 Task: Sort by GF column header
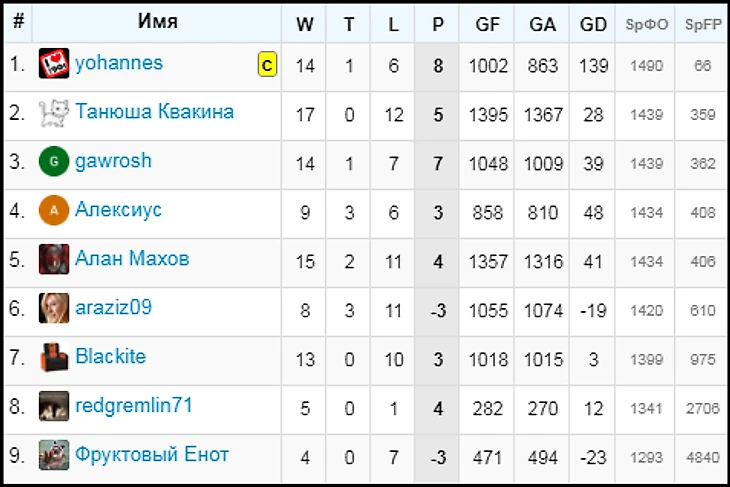488,25
